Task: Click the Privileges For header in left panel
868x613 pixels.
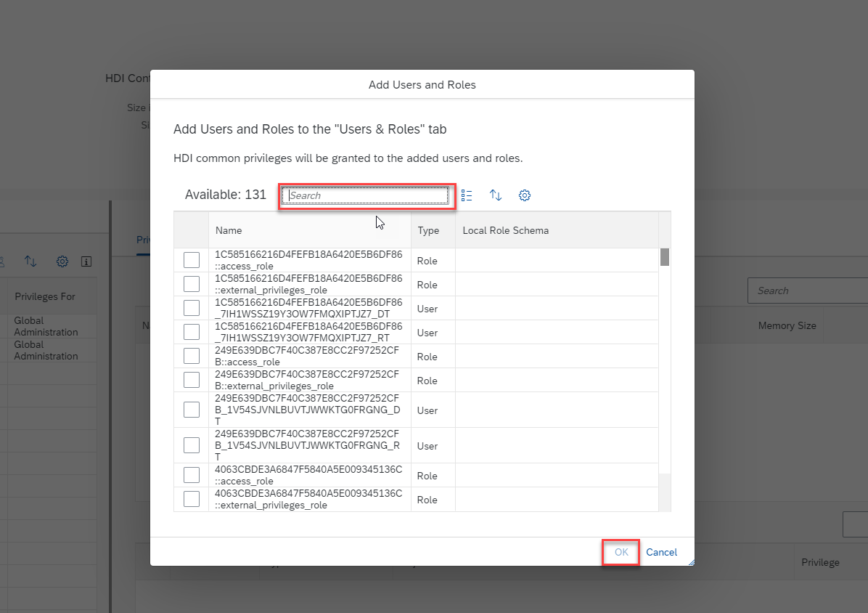Action: pos(45,297)
